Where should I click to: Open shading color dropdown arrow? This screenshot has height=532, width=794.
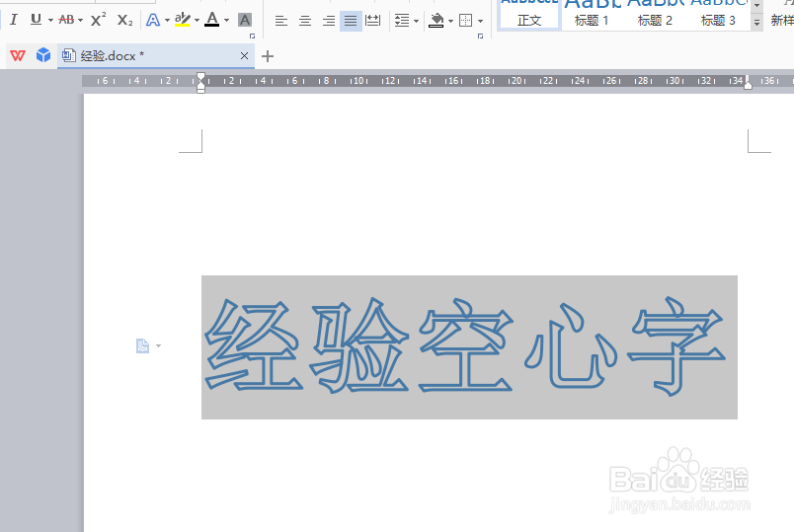pyautogui.click(x=450, y=21)
